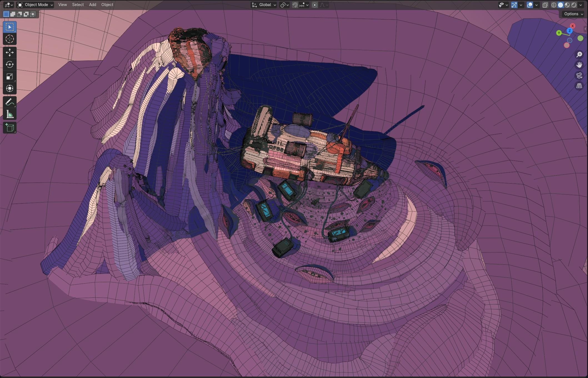Expand the Options dropdown

pos(573,14)
